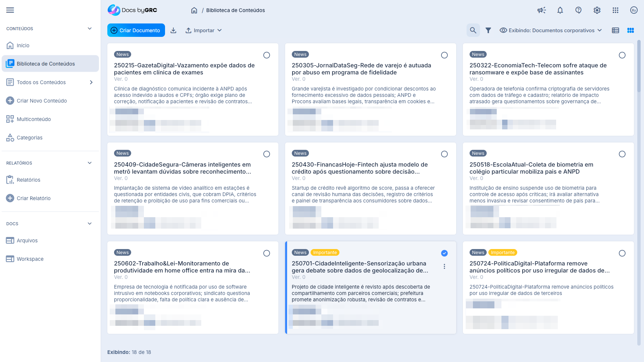
Task: Select the 250518-EscolaAtual card checkbox
Action: [622, 154]
